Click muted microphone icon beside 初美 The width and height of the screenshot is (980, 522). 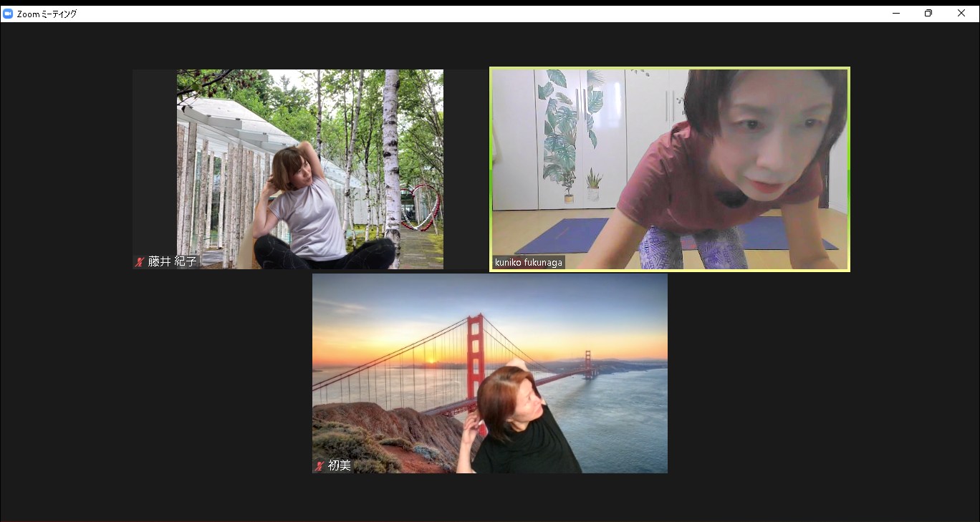[x=320, y=466]
